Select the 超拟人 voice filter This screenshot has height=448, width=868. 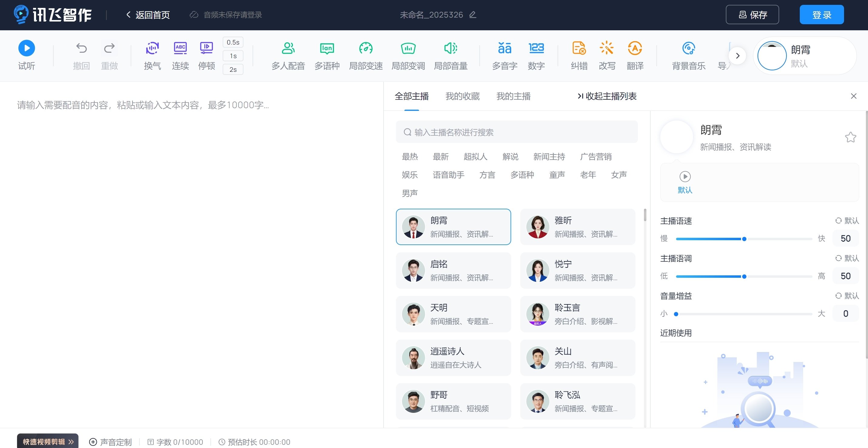(x=475, y=157)
